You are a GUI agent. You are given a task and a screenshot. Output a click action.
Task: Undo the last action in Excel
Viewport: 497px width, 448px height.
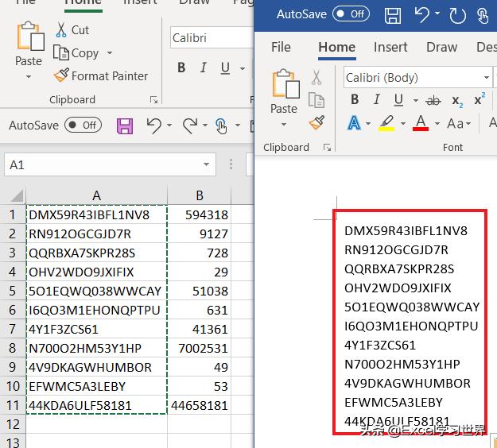coord(154,126)
